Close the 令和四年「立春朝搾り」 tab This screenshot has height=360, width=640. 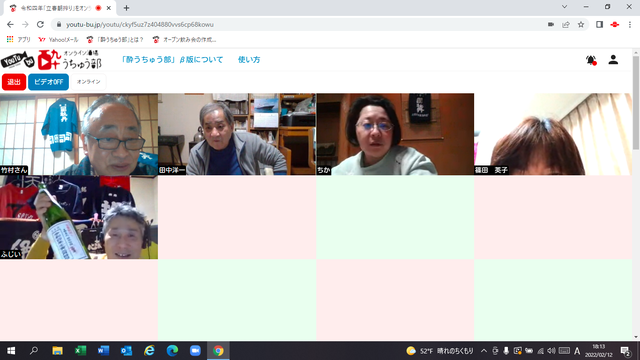click(x=109, y=8)
